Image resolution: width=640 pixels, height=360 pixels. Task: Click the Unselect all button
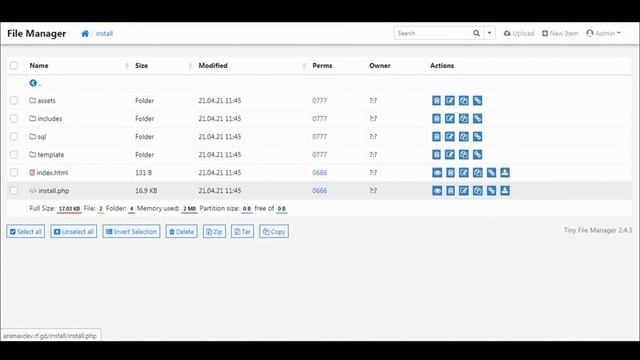point(74,231)
